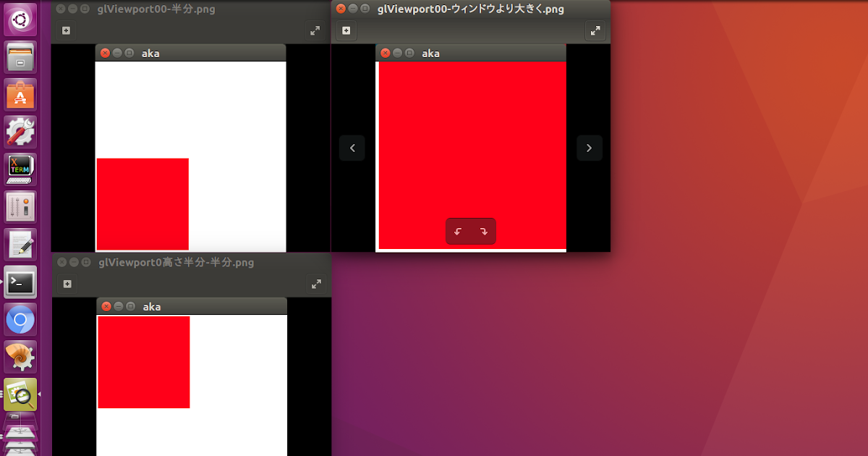Viewport: 868px width, 456px height.
Task: Open the text editor from the launcher
Action: tap(20, 244)
